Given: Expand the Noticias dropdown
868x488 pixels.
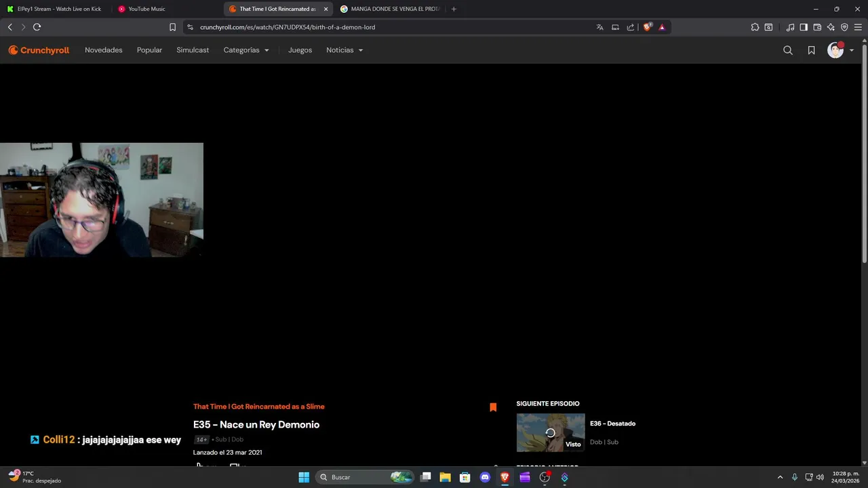Looking at the screenshot, I should click(344, 50).
